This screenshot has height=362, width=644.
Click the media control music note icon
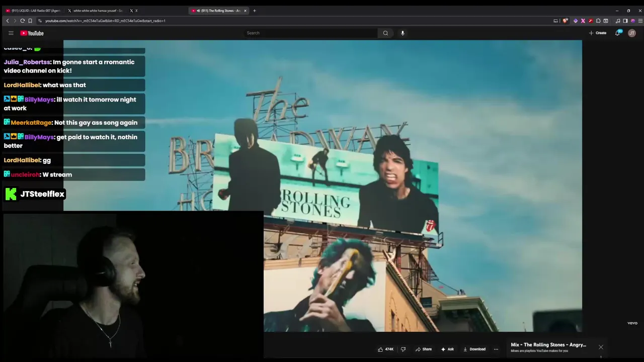618,21
